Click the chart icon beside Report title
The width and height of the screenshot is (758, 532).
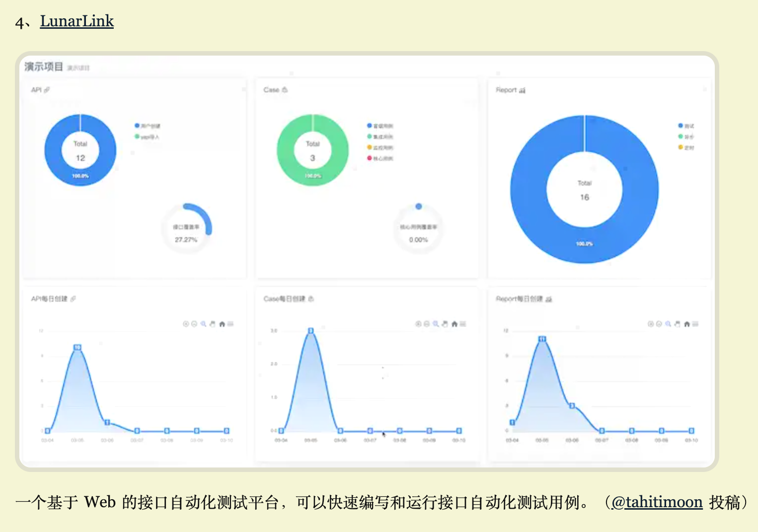coord(522,90)
